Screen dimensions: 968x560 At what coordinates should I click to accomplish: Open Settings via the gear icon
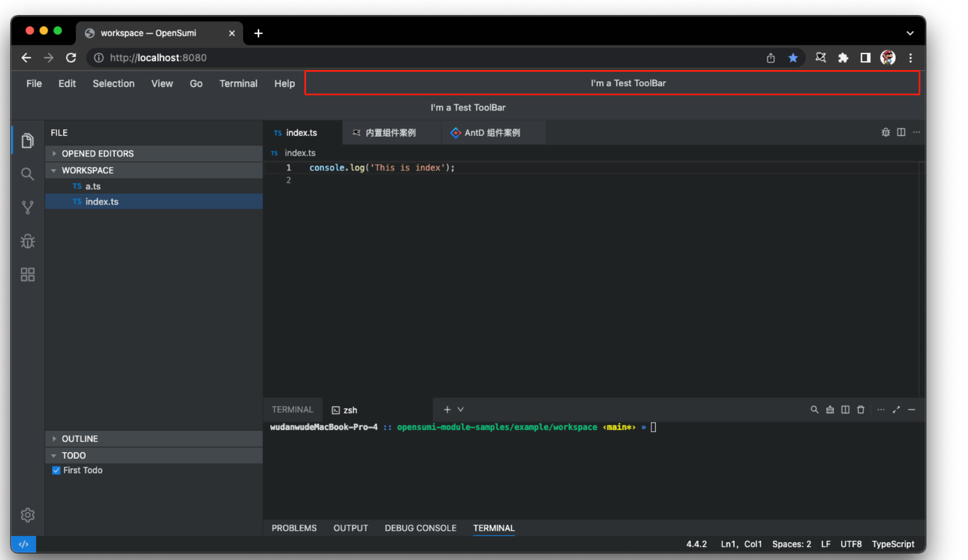pos(27,515)
